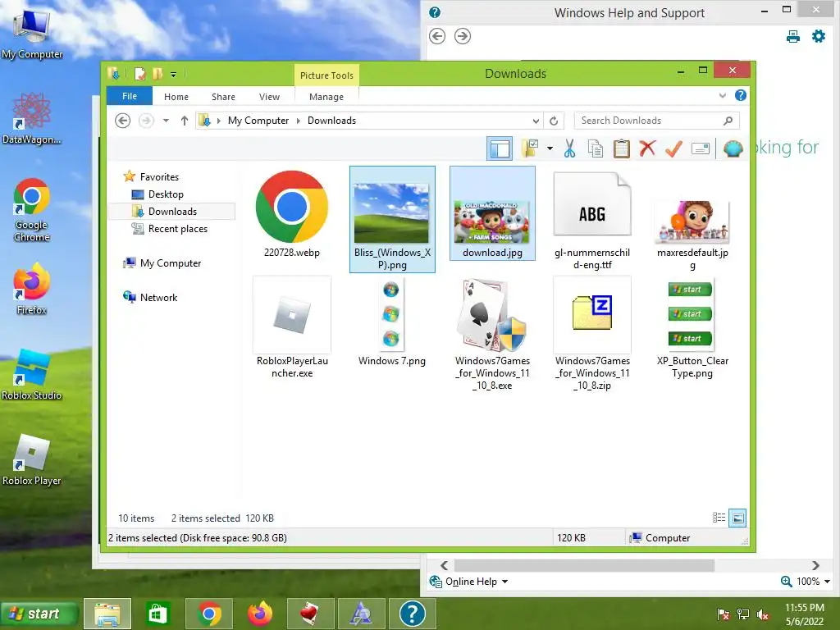This screenshot has width=840, height=630.
Task: Click the Start button on taskbar
Action: pyautogui.click(x=39, y=614)
